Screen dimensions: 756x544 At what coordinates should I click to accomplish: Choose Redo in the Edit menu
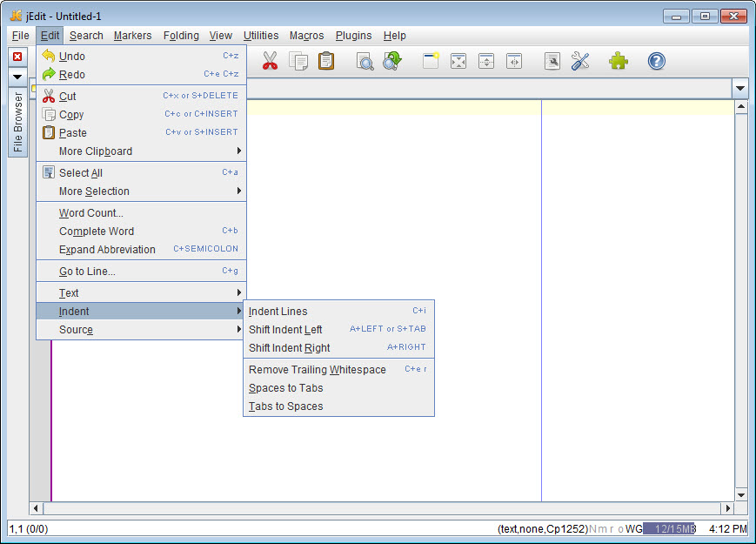(141, 75)
